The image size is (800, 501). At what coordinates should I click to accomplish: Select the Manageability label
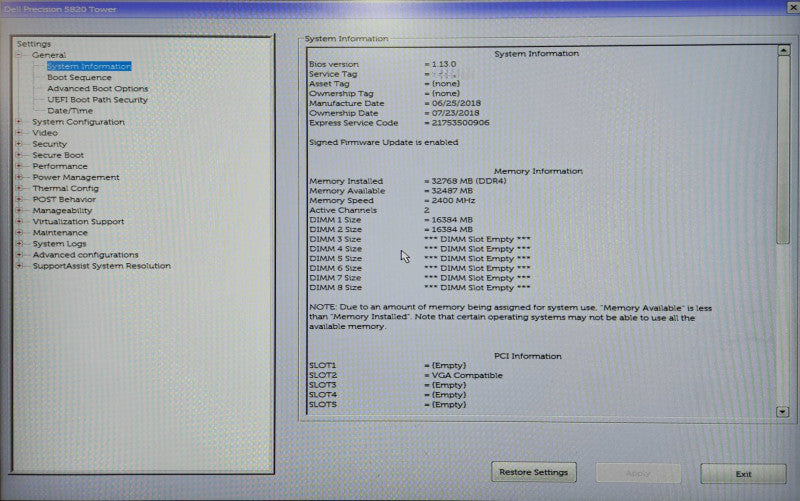click(x=62, y=210)
